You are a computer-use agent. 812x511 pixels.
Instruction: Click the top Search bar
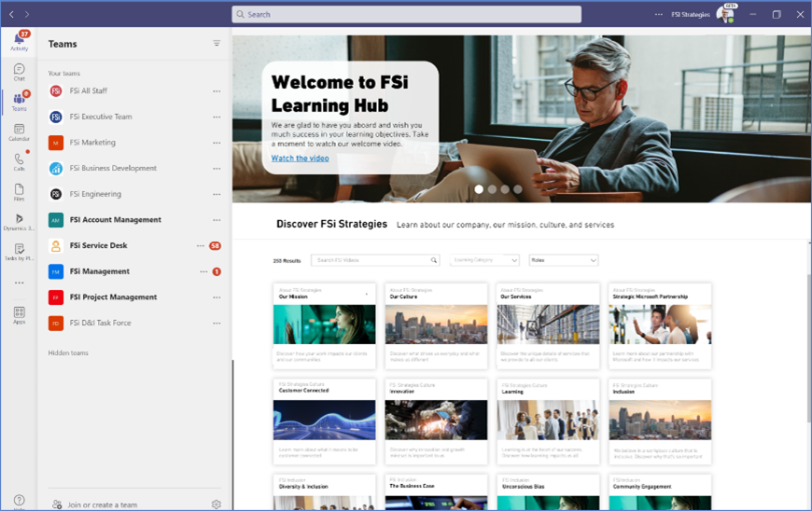tap(407, 15)
